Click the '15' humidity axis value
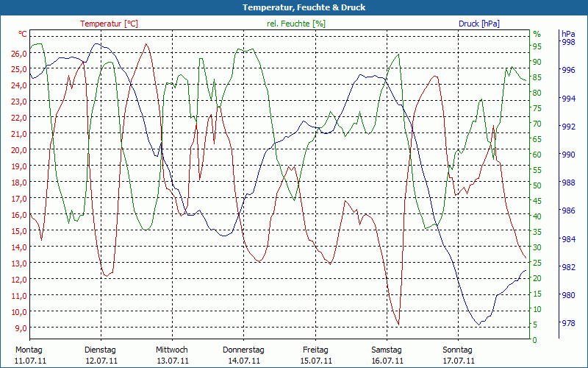This screenshot has height=368, width=588. point(537,294)
